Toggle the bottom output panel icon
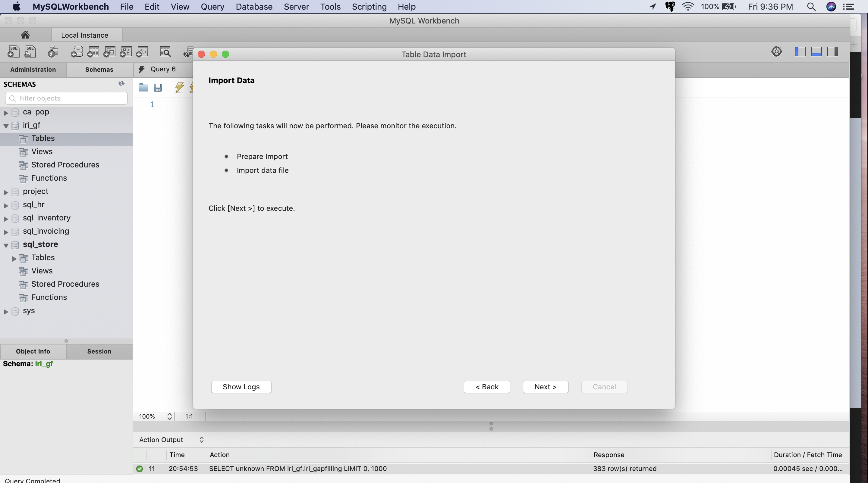868x483 pixels. coord(816,51)
